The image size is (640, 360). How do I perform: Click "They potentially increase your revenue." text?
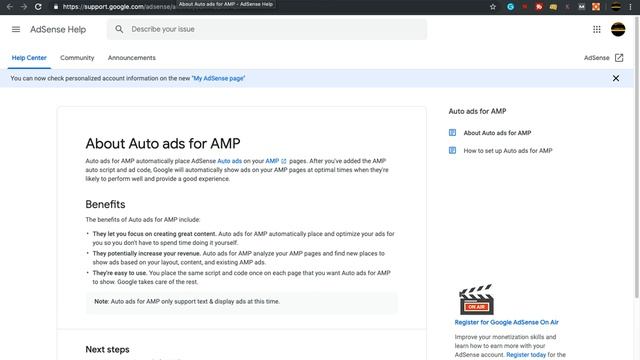click(147, 253)
